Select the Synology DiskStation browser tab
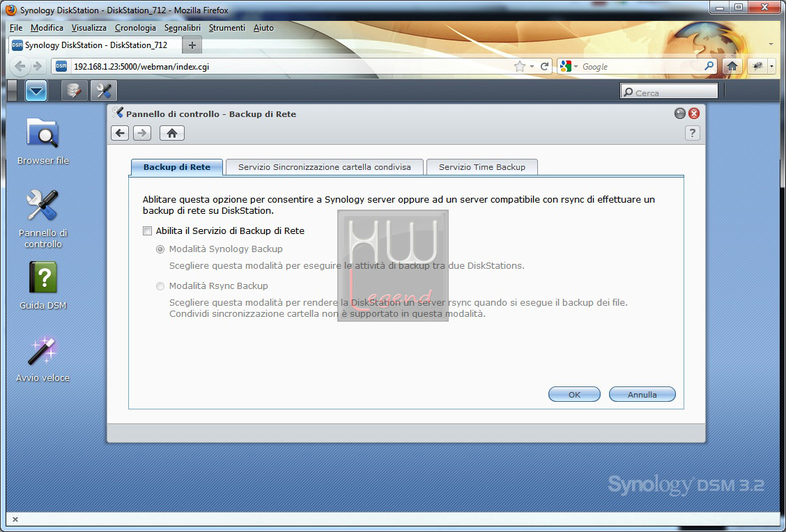 tap(94, 45)
